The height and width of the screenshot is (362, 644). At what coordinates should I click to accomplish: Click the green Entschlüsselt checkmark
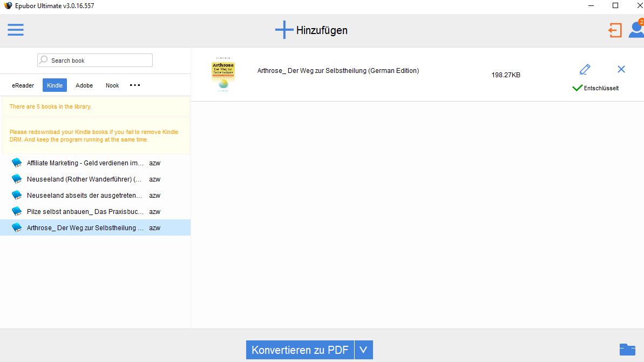point(577,86)
